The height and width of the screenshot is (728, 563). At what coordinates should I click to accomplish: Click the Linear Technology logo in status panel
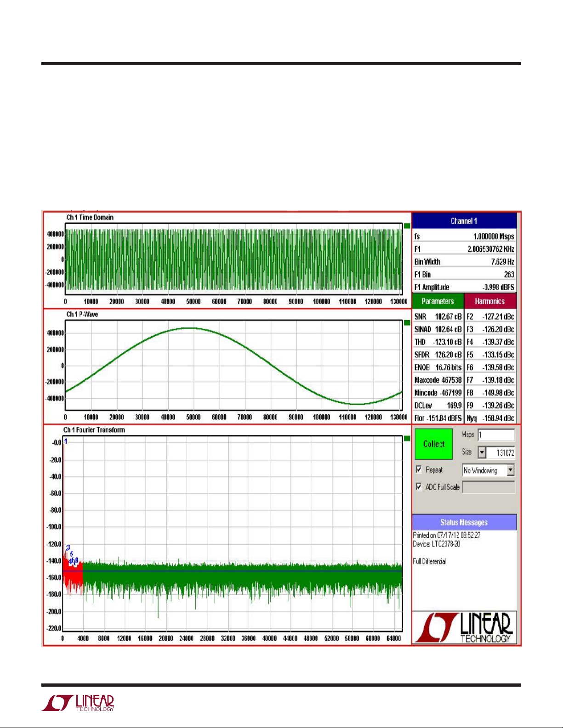pos(464,627)
